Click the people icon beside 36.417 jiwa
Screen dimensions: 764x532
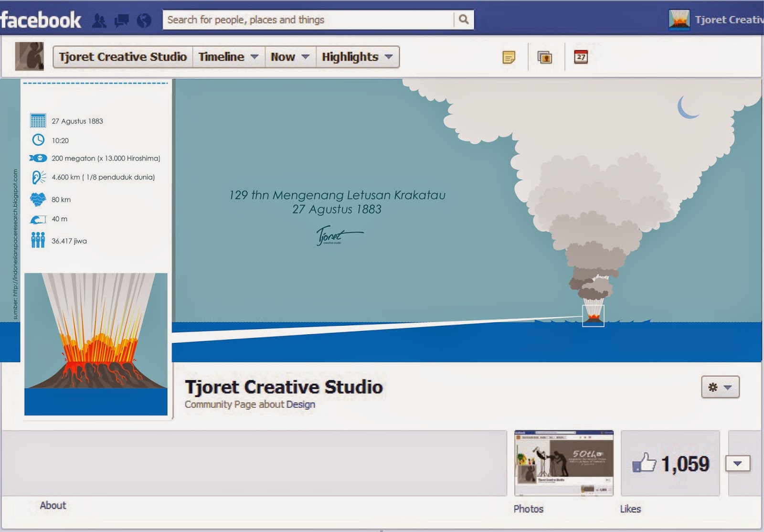click(38, 240)
